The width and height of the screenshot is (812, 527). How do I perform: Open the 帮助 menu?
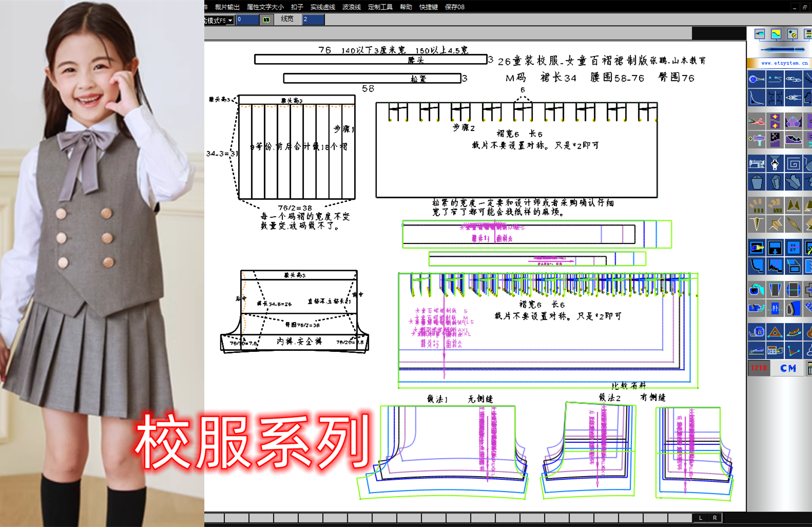pos(405,7)
